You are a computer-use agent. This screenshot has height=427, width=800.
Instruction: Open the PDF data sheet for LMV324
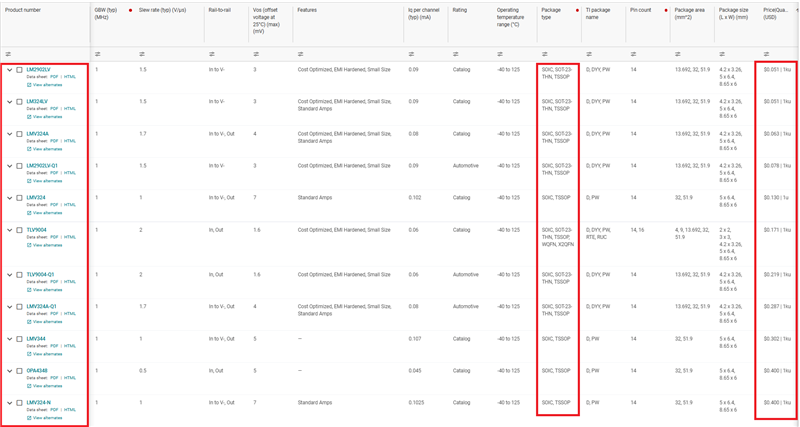54,205
